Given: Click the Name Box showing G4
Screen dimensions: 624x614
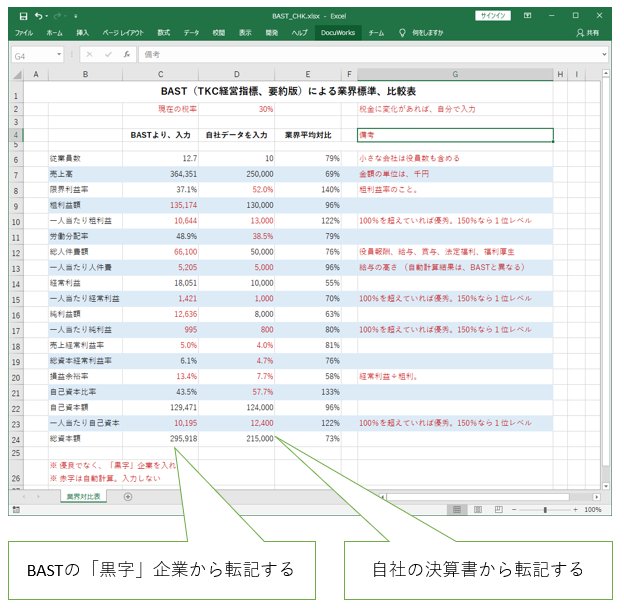Looking at the screenshot, I should [33, 55].
